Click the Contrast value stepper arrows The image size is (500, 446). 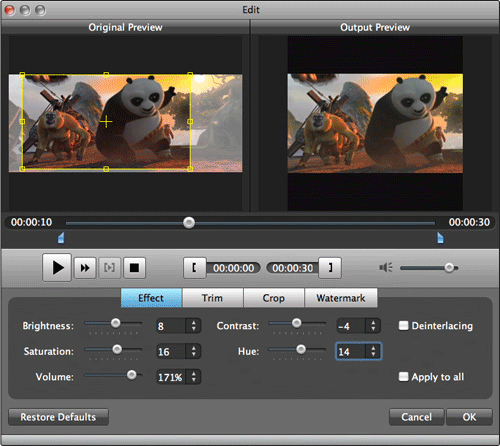pyautogui.click(x=373, y=326)
